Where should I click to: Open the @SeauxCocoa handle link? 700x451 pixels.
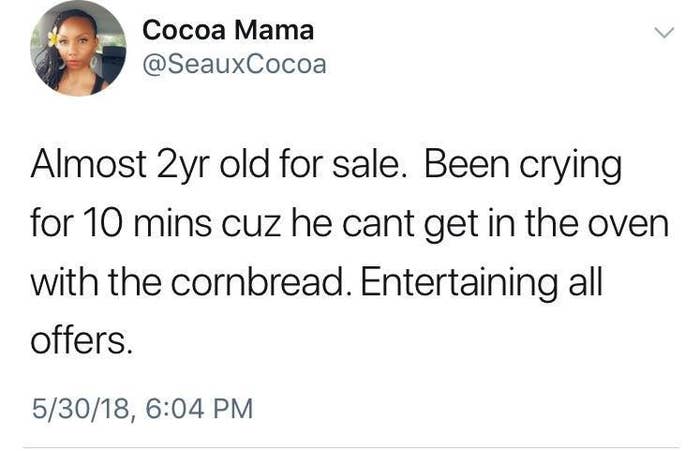(234, 64)
